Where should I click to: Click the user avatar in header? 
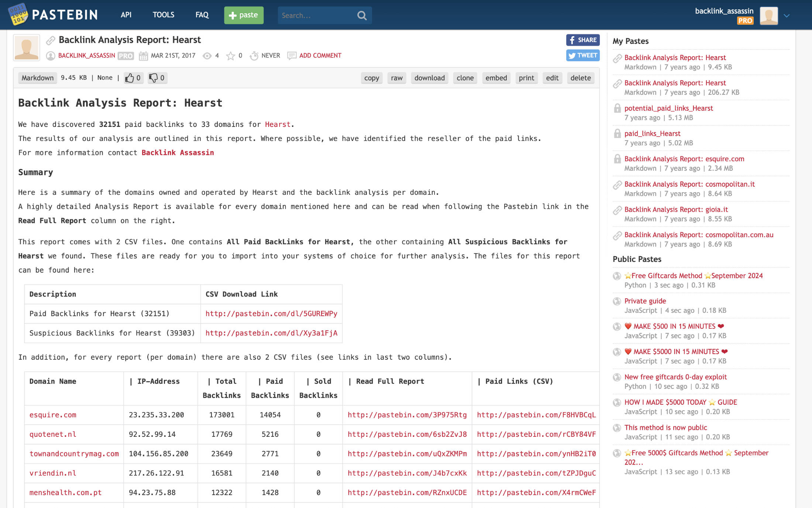click(x=768, y=15)
